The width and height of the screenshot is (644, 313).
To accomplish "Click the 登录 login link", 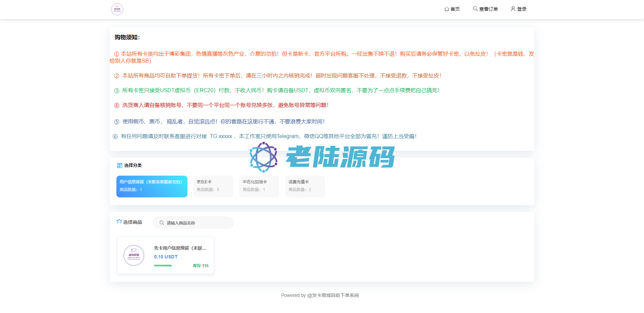I will [x=522, y=9].
